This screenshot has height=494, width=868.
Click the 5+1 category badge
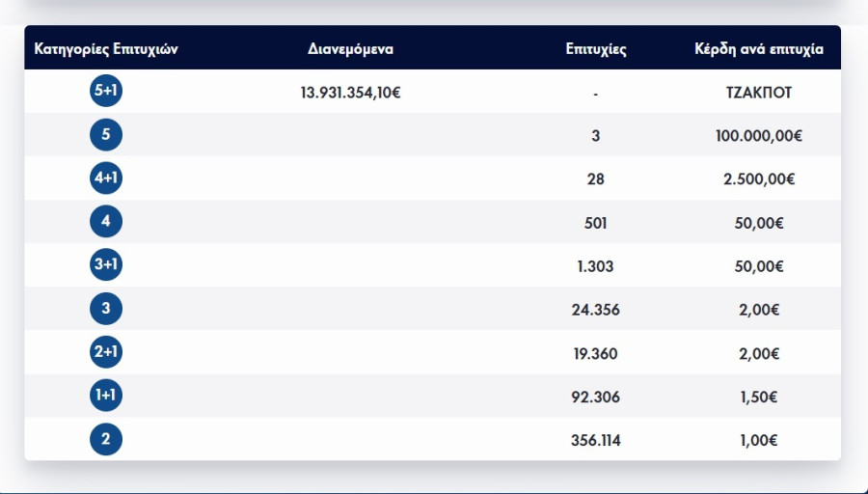click(x=106, y=93)
